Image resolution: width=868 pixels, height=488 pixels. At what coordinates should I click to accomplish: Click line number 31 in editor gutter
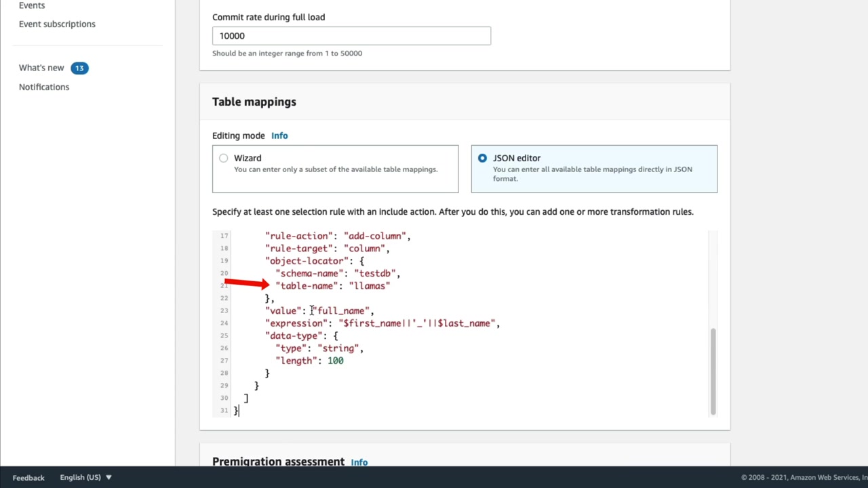pyautogui.click(x=224, y=410)
